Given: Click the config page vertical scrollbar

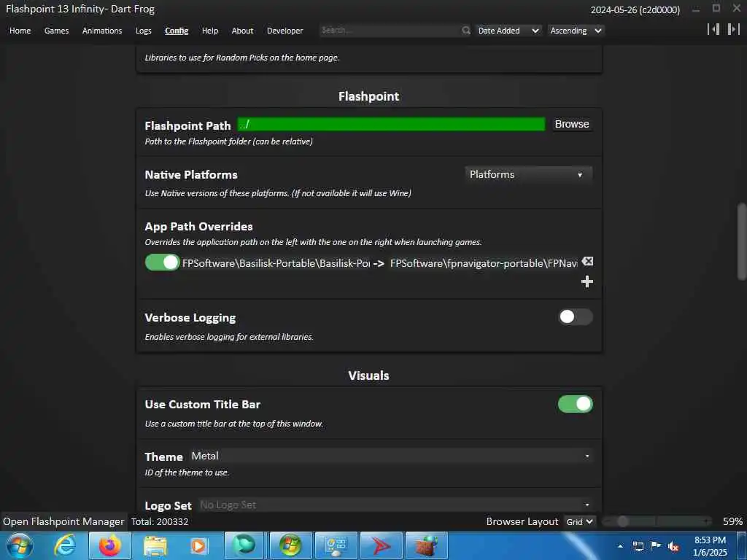Looking at the screenshot, I should click(741, 241).
